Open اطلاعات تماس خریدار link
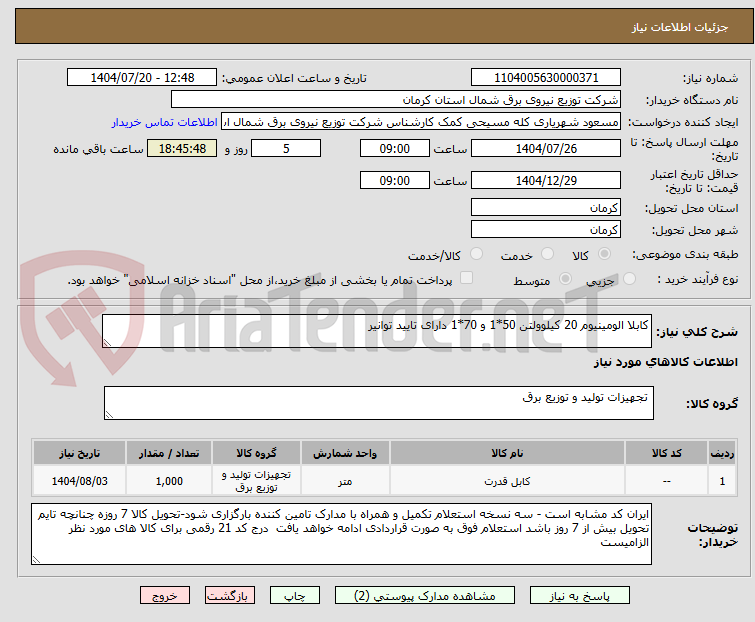The image size is (755, 622). pos(165,122)
